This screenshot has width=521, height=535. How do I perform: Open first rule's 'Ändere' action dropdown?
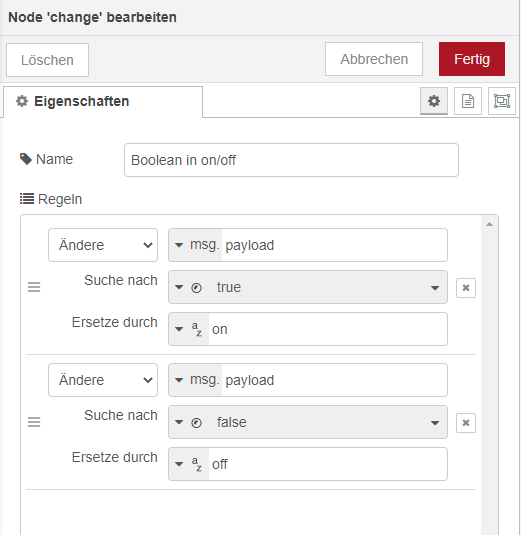point(103,245)
